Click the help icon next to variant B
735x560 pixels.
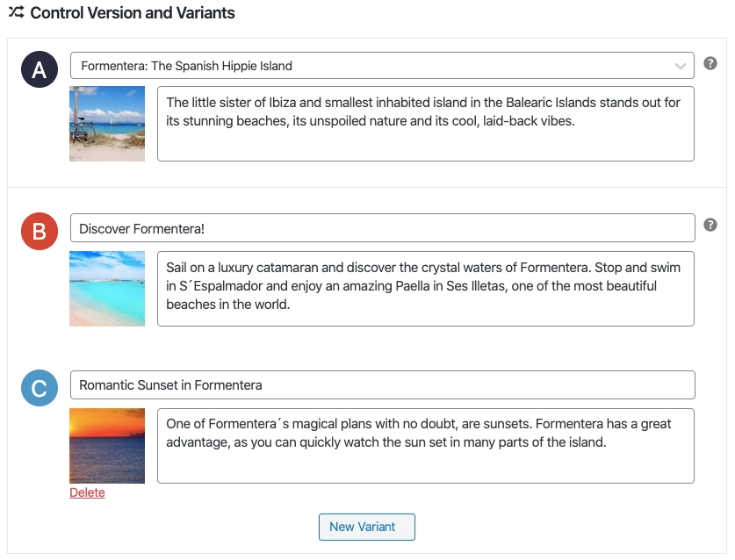pyautogui.click(x=710, y=225)
